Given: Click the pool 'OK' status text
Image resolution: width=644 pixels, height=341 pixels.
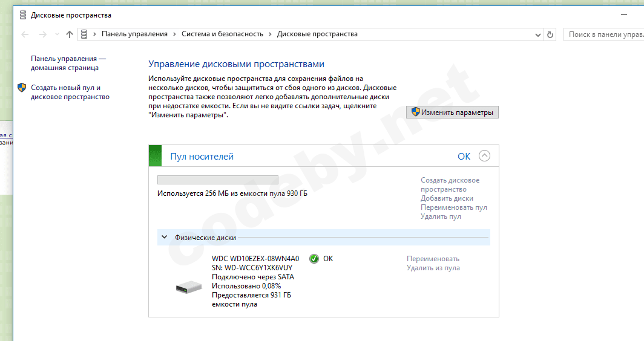Looking at the screenshot, I should tap(464, 157).
